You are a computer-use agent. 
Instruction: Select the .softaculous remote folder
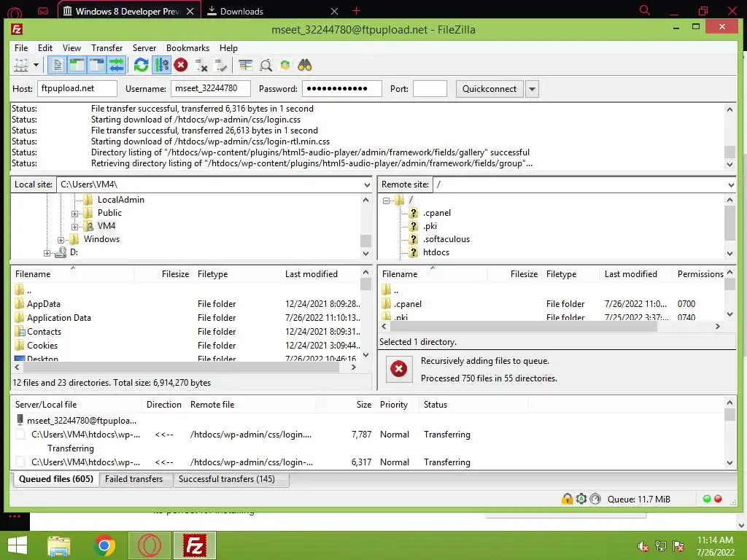click(446, 239)
